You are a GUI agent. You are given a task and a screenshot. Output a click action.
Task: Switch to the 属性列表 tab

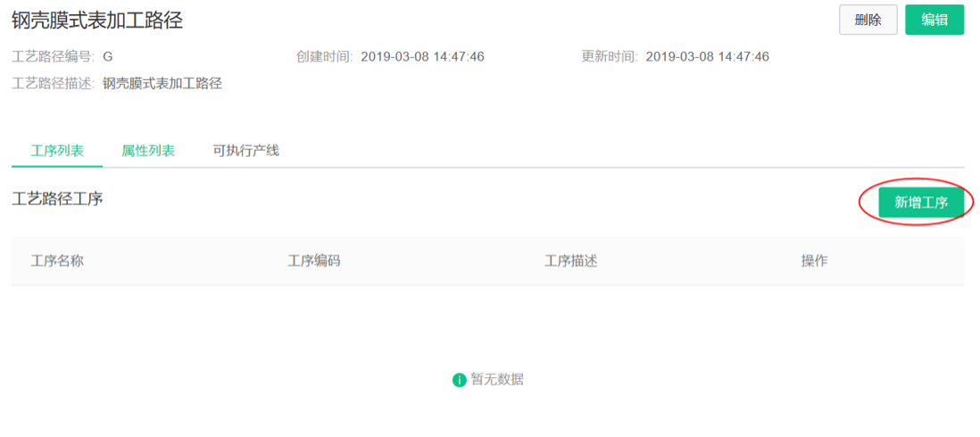(x=148, y=151)
